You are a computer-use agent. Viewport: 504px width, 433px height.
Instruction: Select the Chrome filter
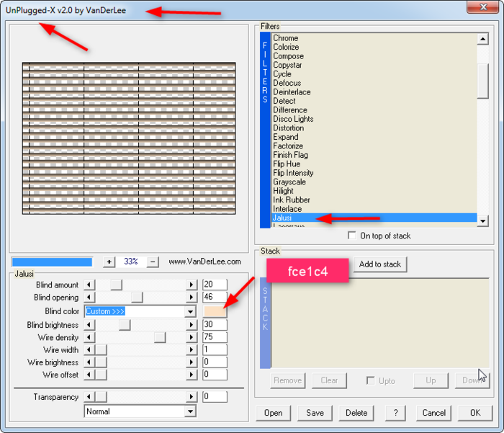tap(285, 38)
